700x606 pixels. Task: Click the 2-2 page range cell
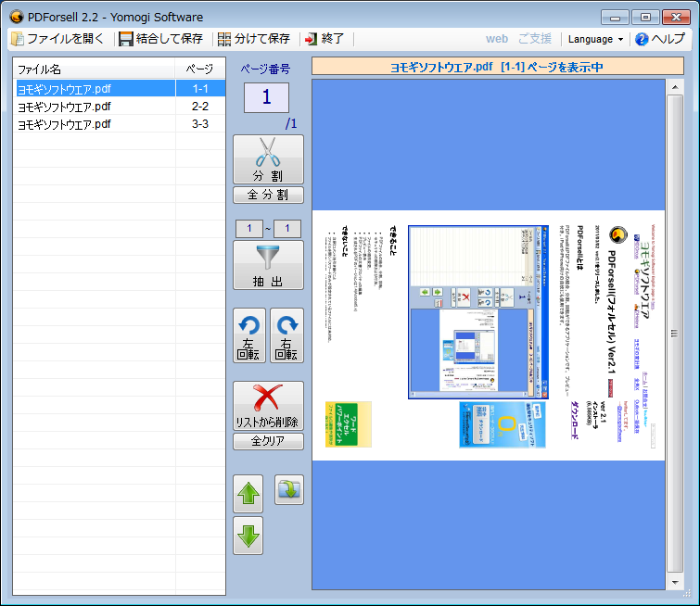pyautogui.click(x=200, y=107)
